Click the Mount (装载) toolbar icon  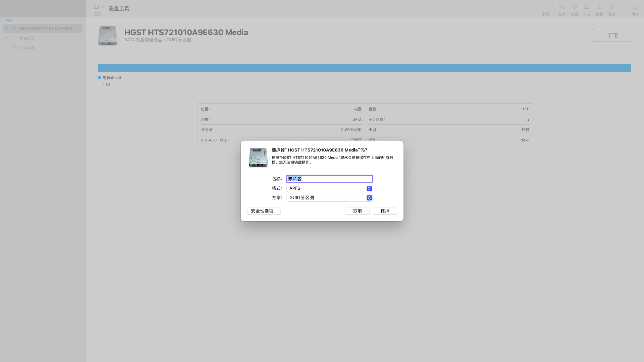click(612, 7)
